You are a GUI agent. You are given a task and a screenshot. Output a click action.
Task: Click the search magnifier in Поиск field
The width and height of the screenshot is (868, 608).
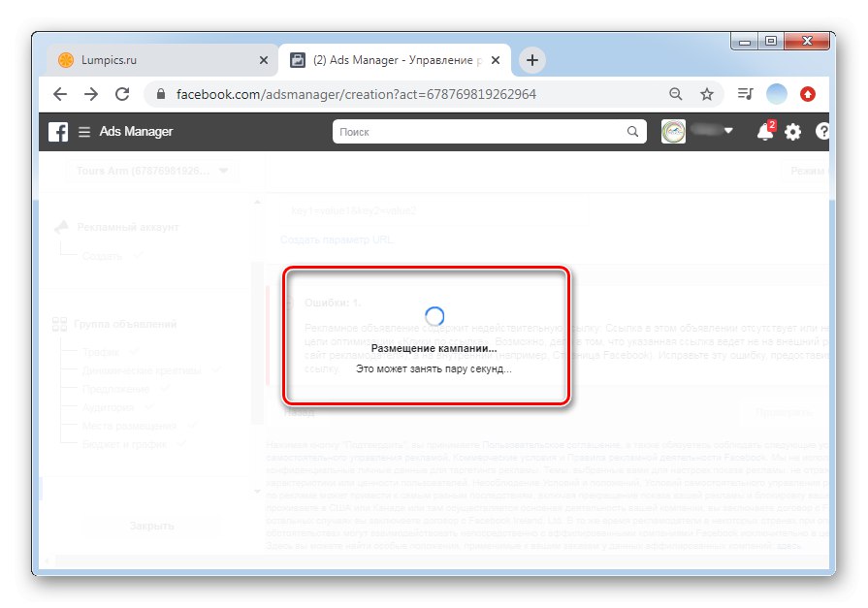click(x=632, y=132)
